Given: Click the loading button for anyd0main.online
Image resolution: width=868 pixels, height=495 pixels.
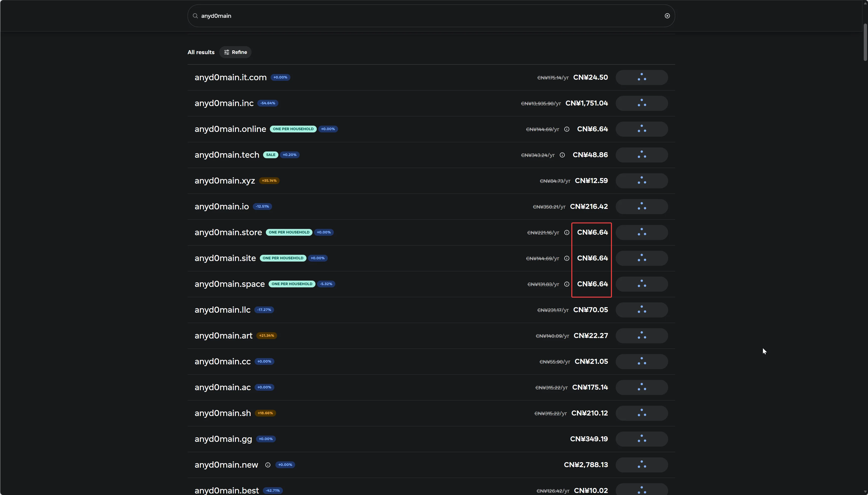Looking at the screenshot, I should 642,129.
